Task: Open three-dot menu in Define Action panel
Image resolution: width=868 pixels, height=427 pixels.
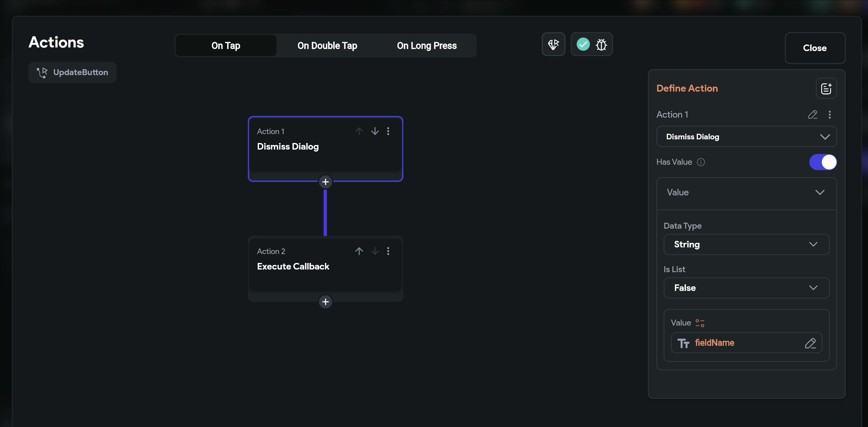Action: click(829, 115)
